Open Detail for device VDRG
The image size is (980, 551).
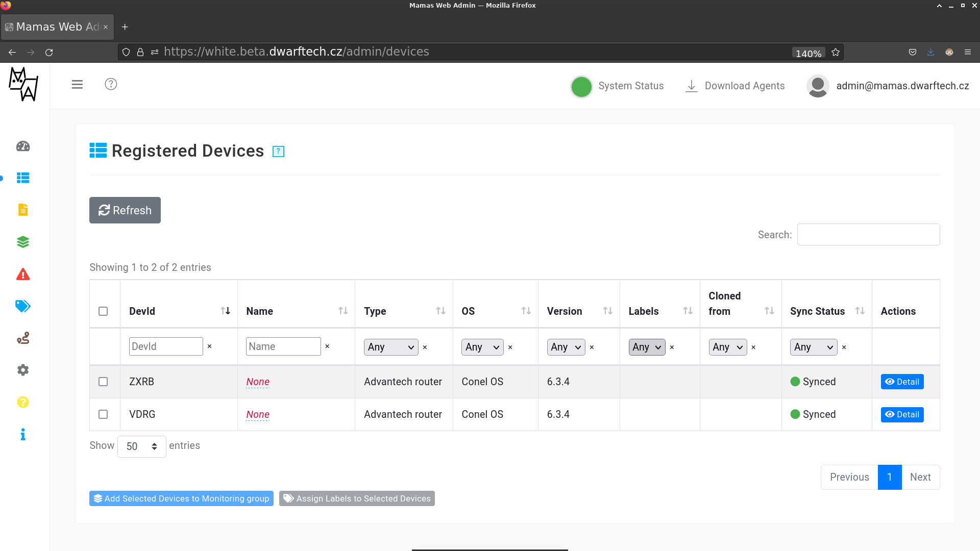(902, 414)
